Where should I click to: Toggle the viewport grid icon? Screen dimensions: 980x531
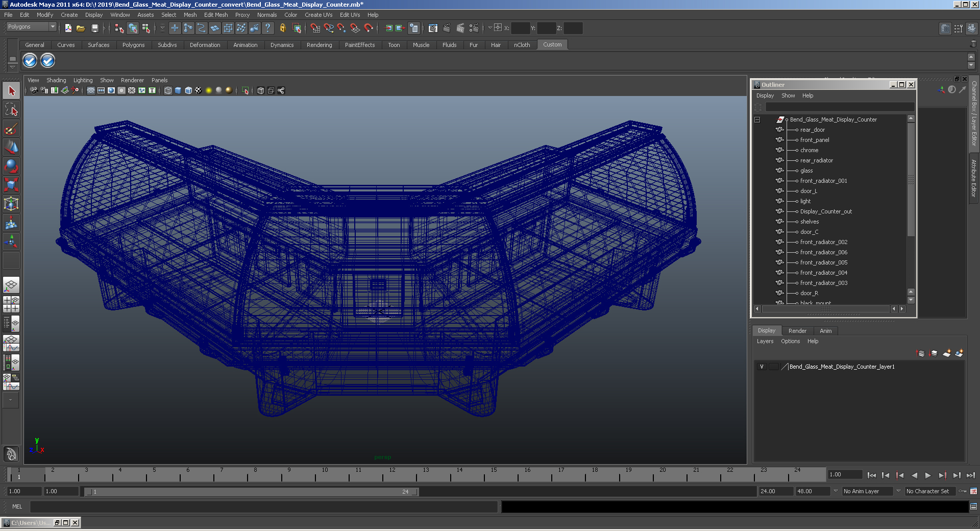[x=90, y=90]
